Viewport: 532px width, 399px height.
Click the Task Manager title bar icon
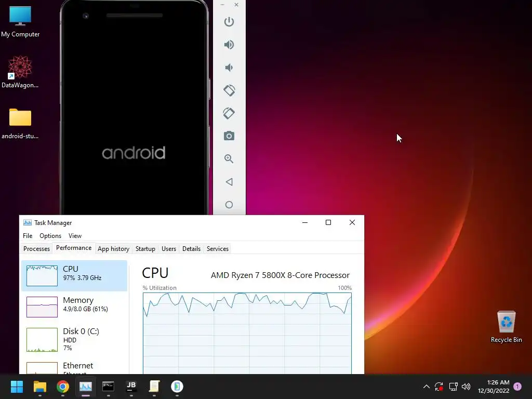click(27, 222)
